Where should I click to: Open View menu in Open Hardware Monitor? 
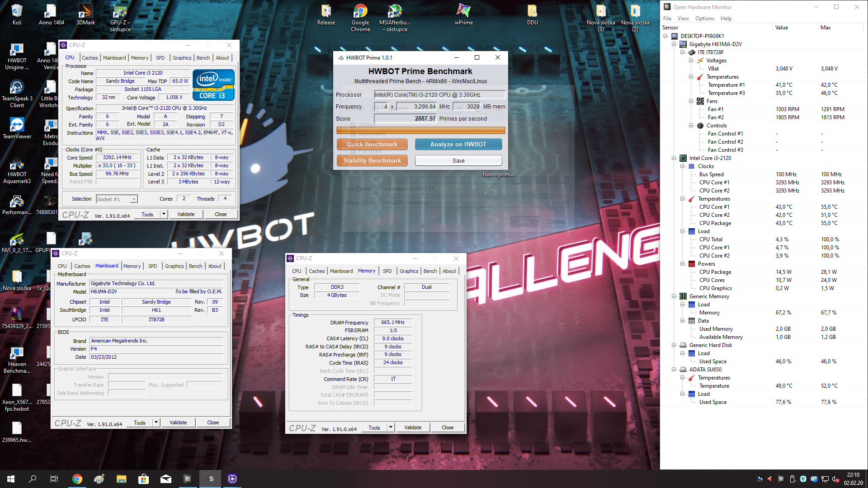(683, 19)
